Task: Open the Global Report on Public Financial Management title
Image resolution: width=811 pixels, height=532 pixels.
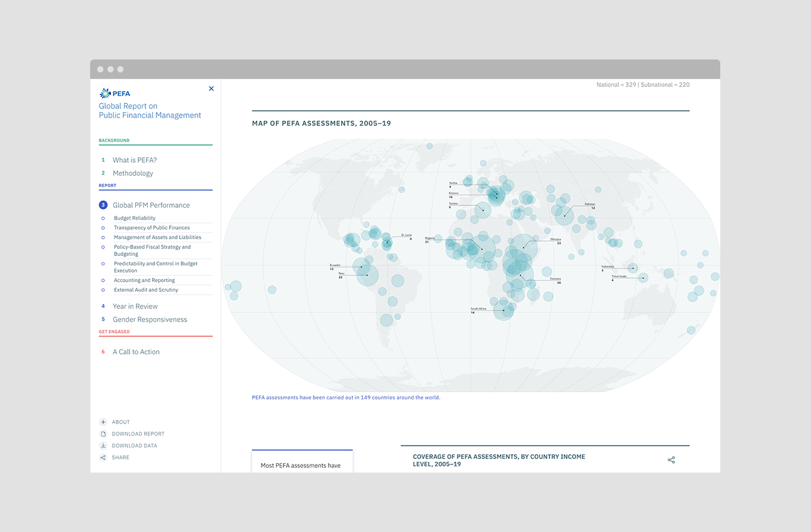Action: click(150, 111)
